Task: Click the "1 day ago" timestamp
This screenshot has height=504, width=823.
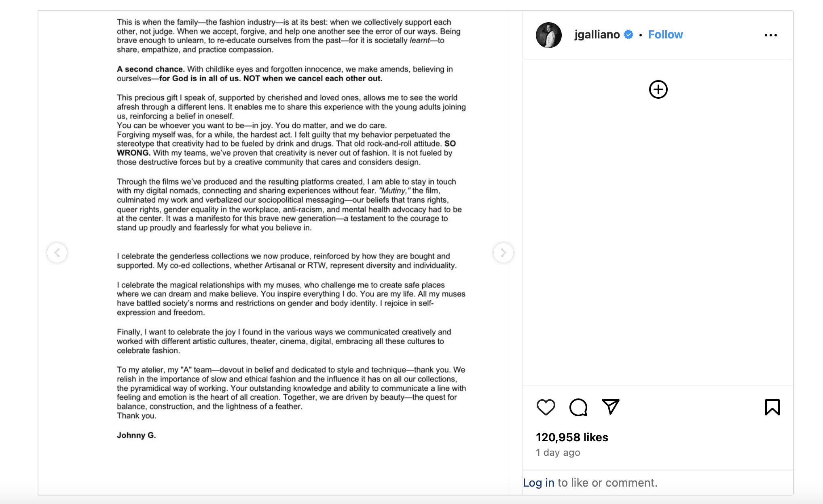Action: coord(558,453)
